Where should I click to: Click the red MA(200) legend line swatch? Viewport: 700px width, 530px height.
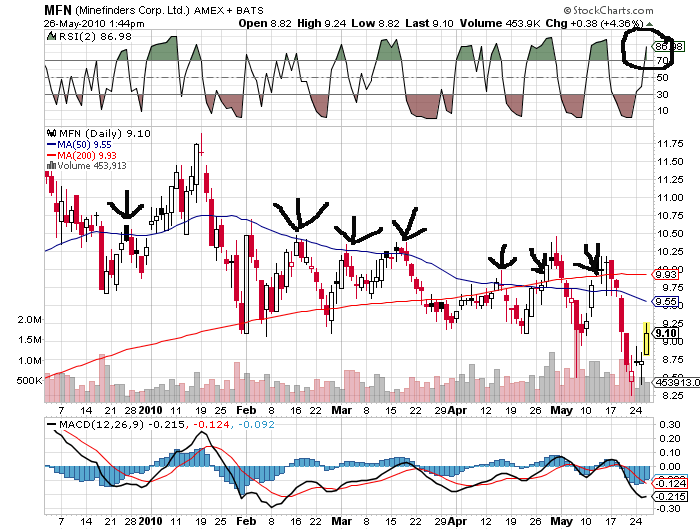tap(51, 155)
